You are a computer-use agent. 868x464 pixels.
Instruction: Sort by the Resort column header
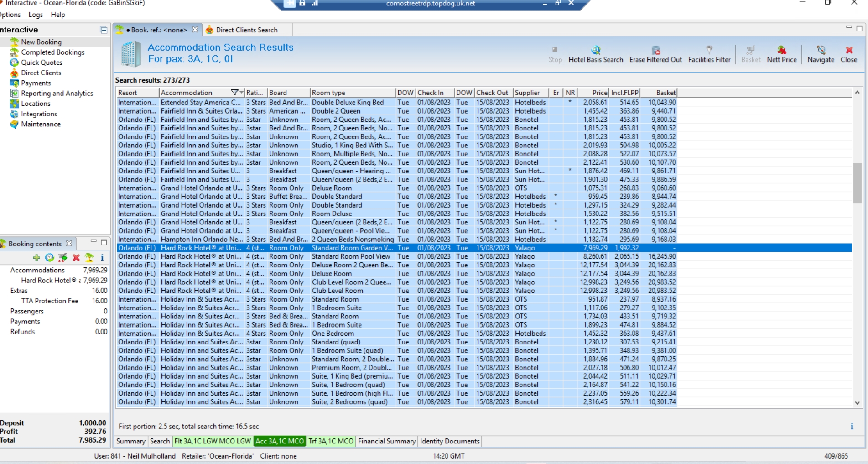pyautogui.click(x=137, y=93)
